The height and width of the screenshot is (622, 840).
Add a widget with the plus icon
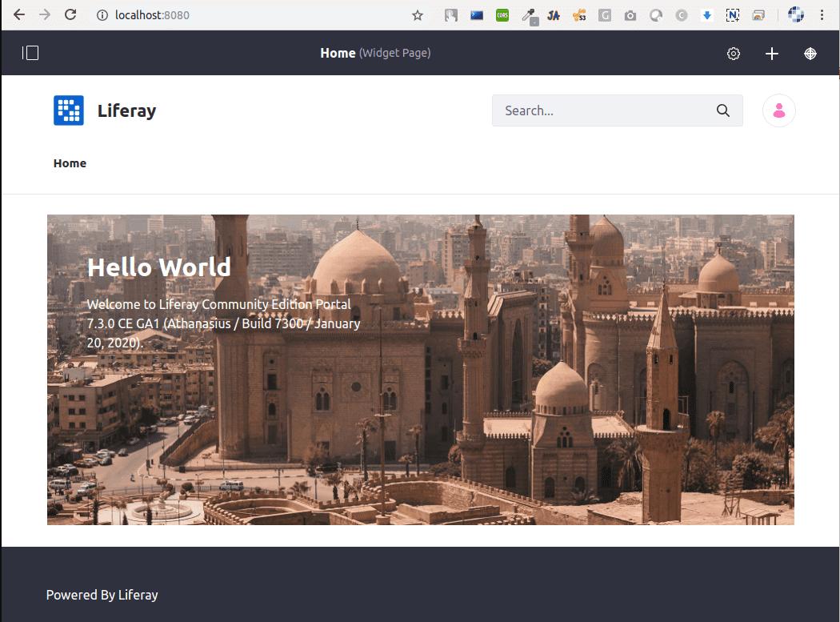click(x=771, y=54)
